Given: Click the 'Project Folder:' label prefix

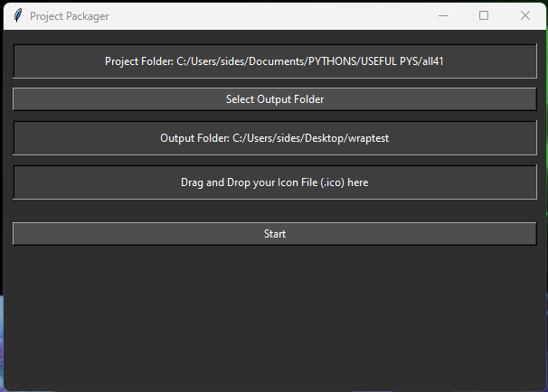Looking at the screenshot, I should click(x=139, y=61).
